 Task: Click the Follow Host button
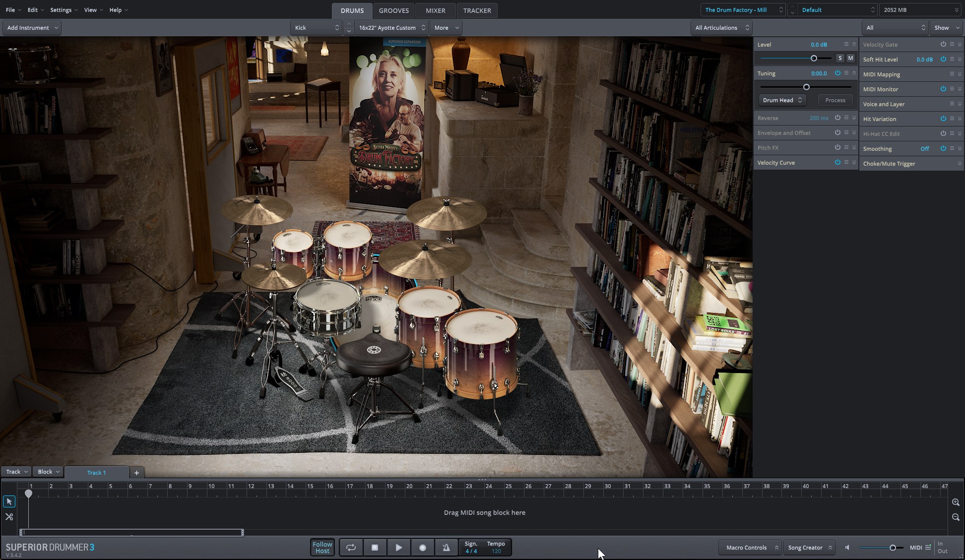[x=322, y=548]
